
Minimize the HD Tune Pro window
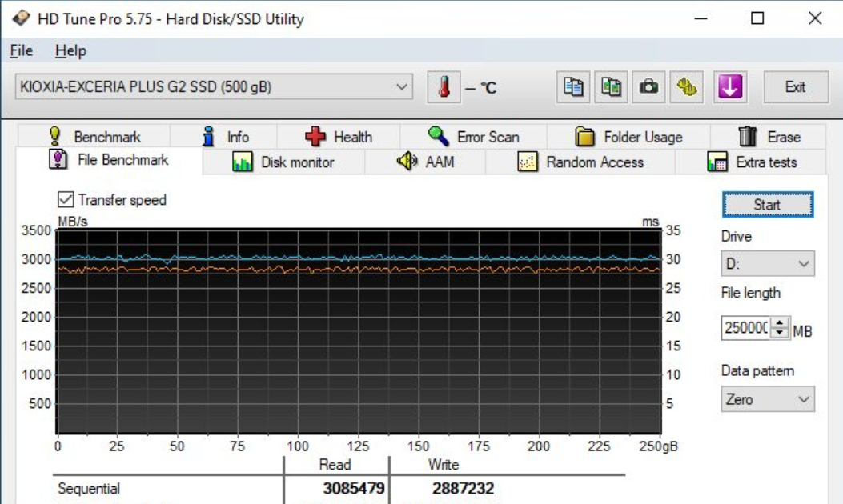[700, 18]
